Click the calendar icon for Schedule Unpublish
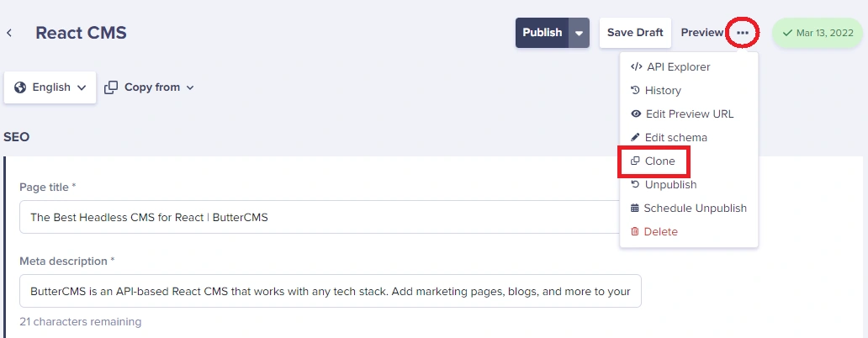868x338 pixels. 635,208
